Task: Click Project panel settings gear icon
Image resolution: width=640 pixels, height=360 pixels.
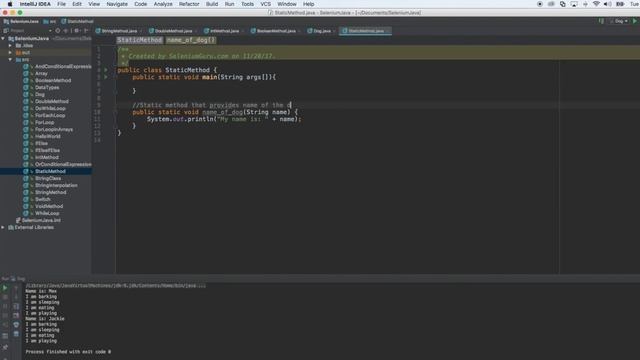Action: point(77,31)
